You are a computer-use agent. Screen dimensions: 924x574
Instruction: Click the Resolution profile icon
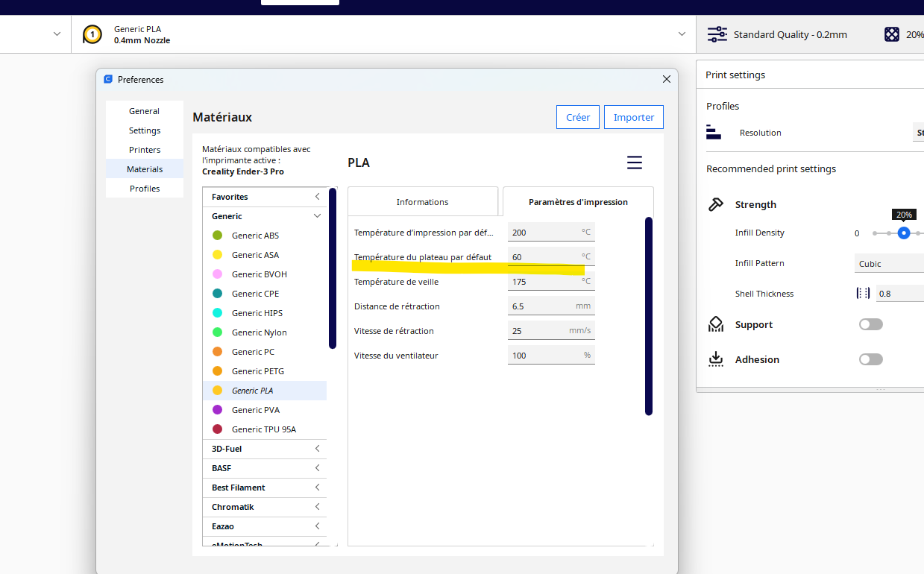[x=714, y=133]
